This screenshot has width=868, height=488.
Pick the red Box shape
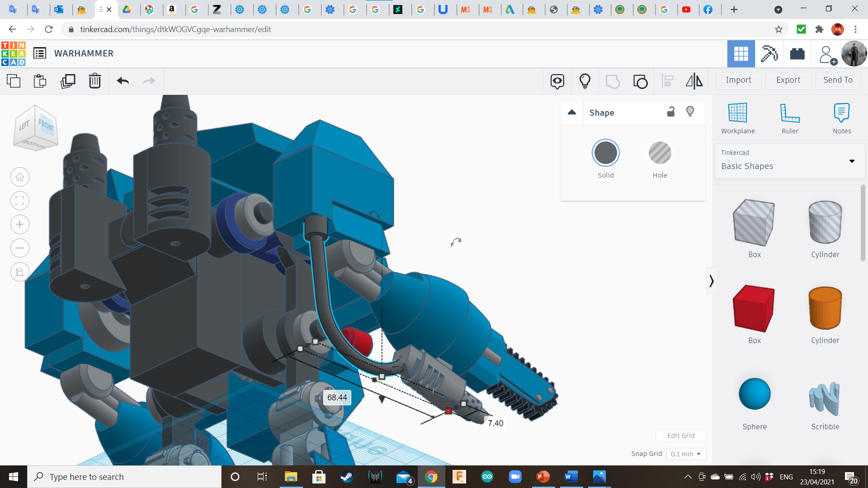(754, 309)
